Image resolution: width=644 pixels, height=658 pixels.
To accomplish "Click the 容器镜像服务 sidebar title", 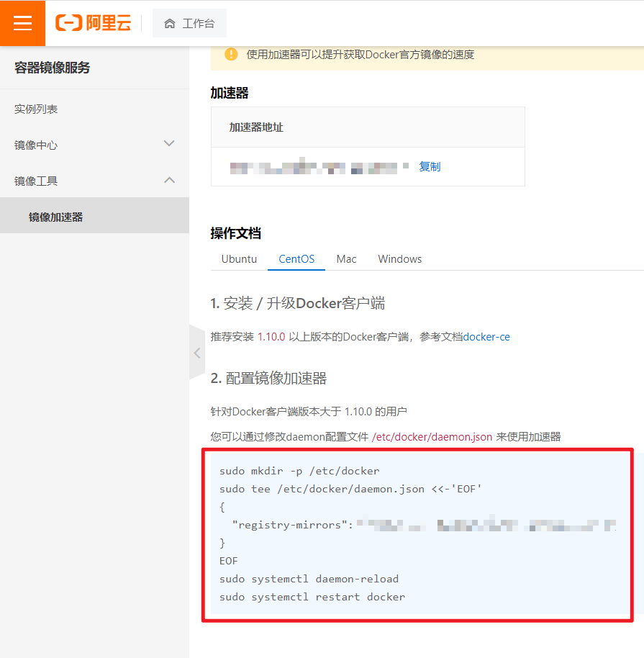I will pos(53,68).
